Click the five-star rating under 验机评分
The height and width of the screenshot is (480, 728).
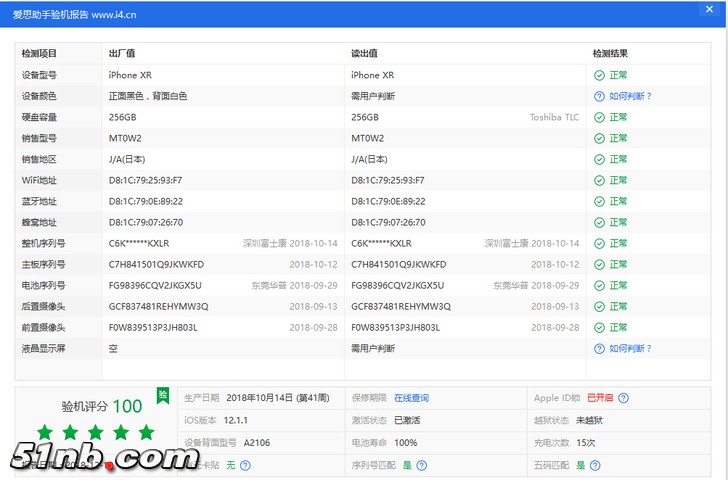[96, 432]
